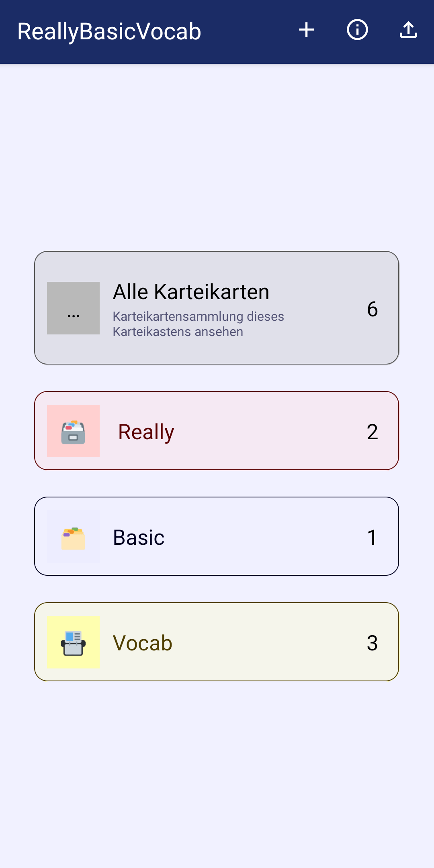Open the Really collection
The width and height of the screenshot is (434, 868).
pos(146,432)
